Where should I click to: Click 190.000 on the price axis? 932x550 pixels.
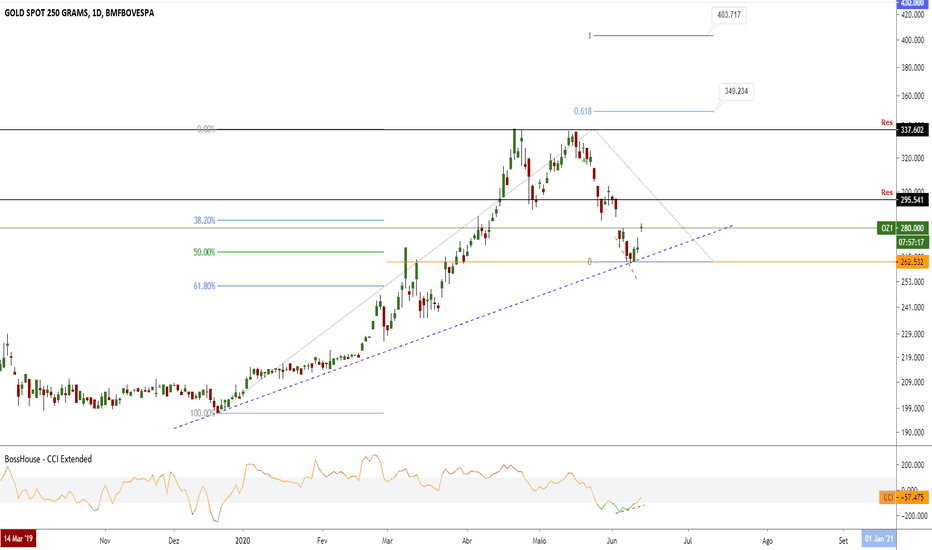click(x=912, y=433)
